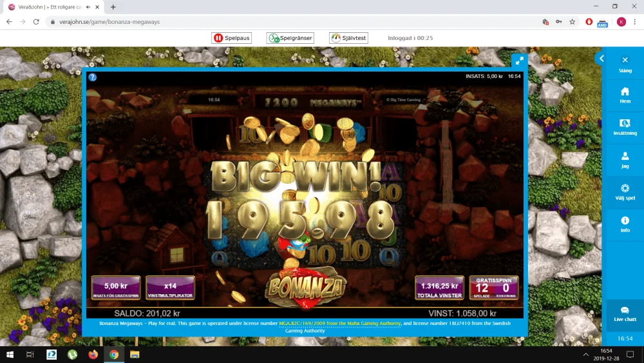This screenshot has width=644, height=363.
Task: Open the Windows Start menu
Action: pos(10,355)
